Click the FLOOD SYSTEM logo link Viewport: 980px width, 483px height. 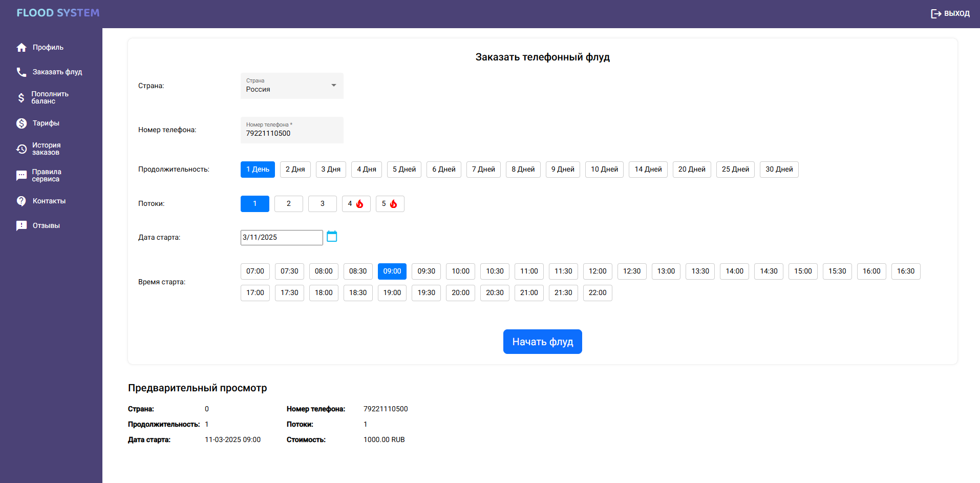click(x=58, y=13)
